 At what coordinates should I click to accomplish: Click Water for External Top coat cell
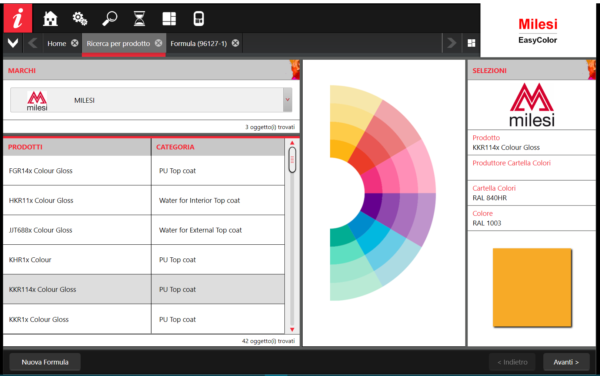click(218, 230)
